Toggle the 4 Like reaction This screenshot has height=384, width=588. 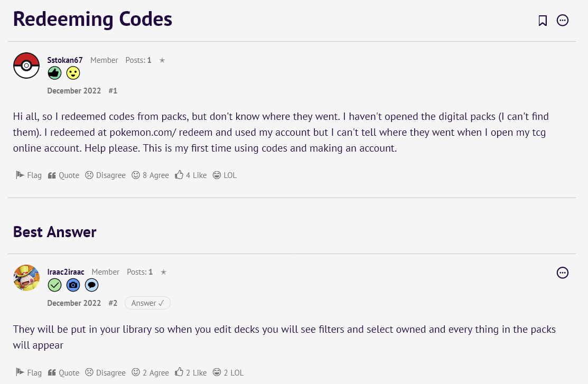point(191,175)
